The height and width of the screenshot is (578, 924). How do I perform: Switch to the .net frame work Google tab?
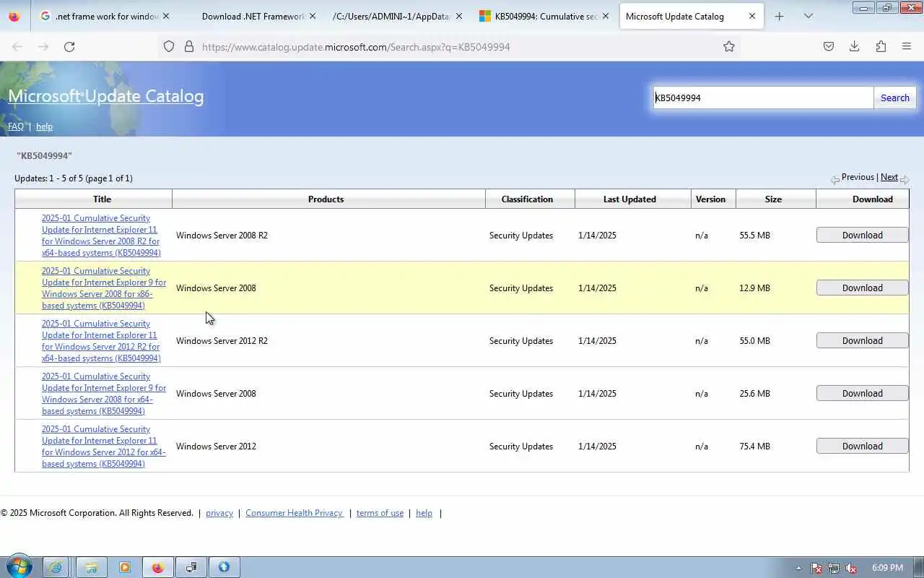pyautogui.click(x=105, y=16)
